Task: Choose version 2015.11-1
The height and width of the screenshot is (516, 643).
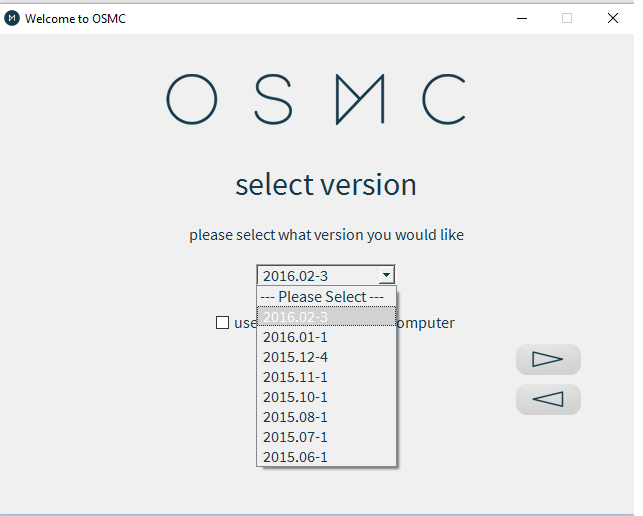Action: tap(296, 377)
